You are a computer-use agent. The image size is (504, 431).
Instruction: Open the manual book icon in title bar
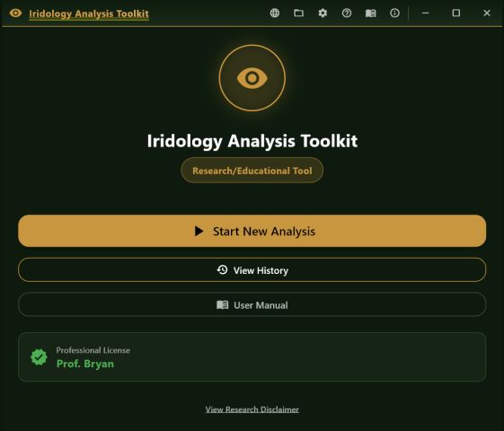[x=371, y=13]
